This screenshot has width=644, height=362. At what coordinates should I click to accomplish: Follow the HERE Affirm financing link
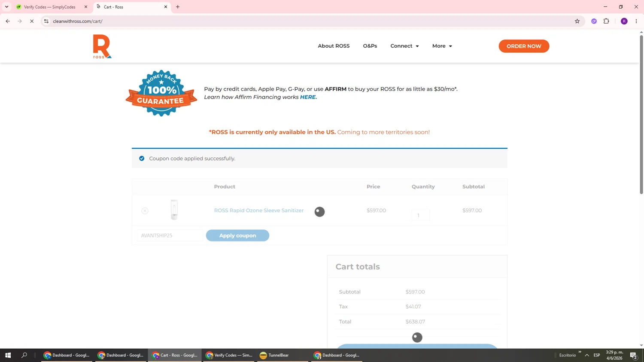pyautogui.click(x=308, y=97)
